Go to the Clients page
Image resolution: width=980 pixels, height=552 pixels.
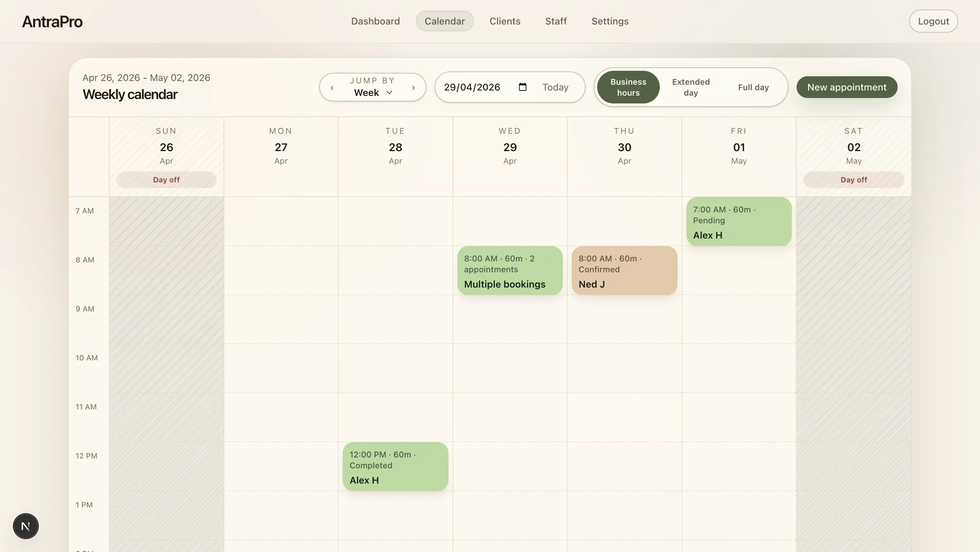click(504, 21)
